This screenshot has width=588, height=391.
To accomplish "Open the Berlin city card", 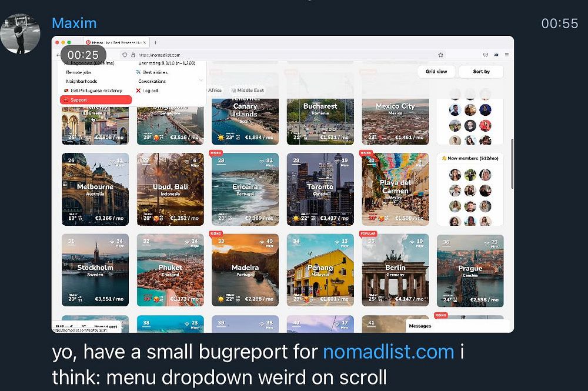I will point(395,270).
